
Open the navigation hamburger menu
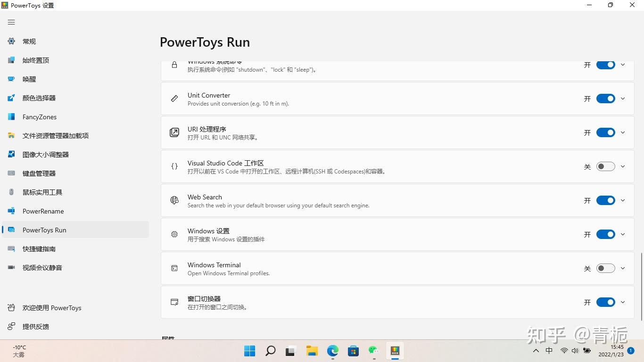(11, 22)
